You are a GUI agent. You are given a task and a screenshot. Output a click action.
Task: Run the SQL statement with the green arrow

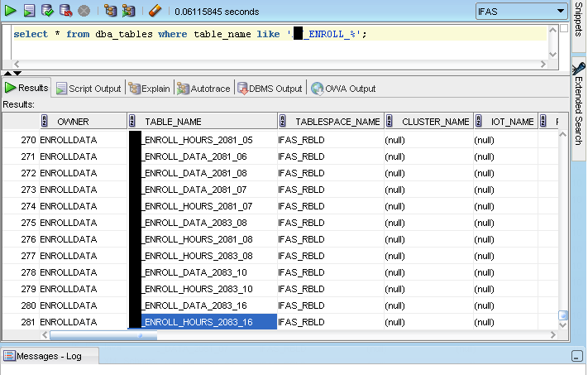tap(10, 11)
